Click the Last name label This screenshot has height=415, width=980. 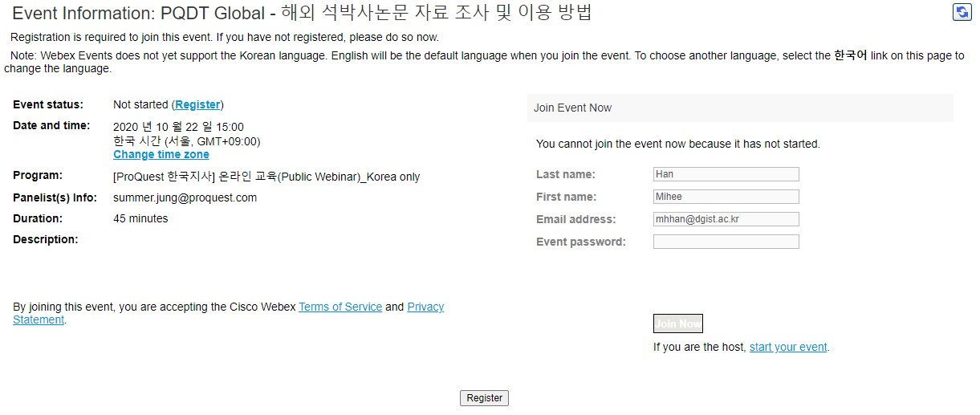(566, 174)
